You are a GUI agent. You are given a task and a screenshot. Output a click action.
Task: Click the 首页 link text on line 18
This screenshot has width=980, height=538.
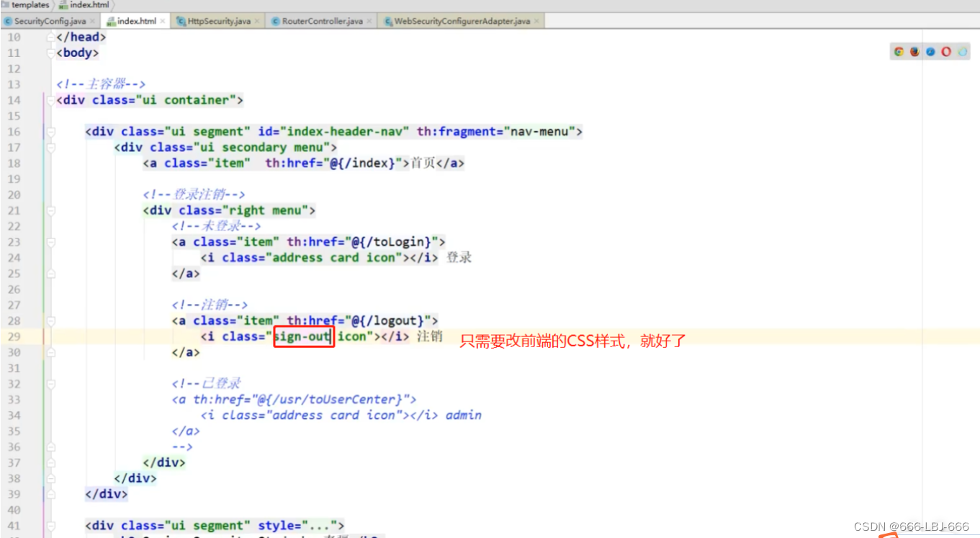[423, 163]
